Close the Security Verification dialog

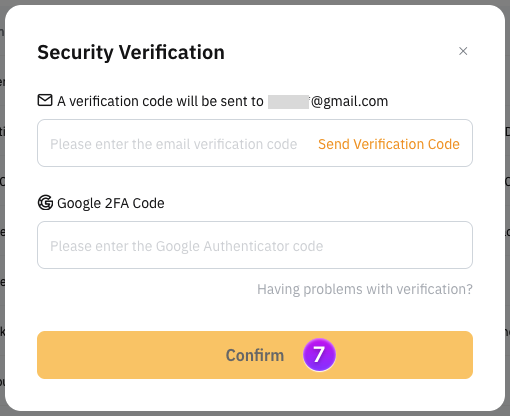coord(463,51)
